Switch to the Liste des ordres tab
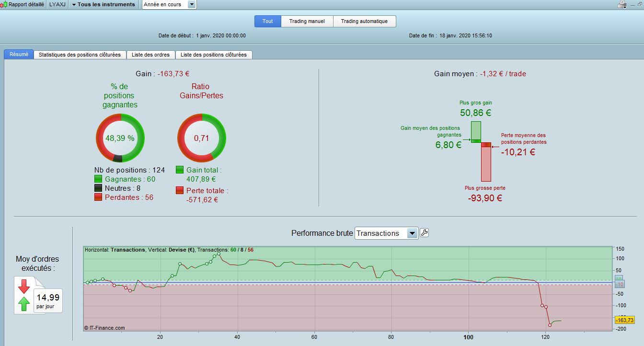The image size is (644, 346). pos(151,55)
